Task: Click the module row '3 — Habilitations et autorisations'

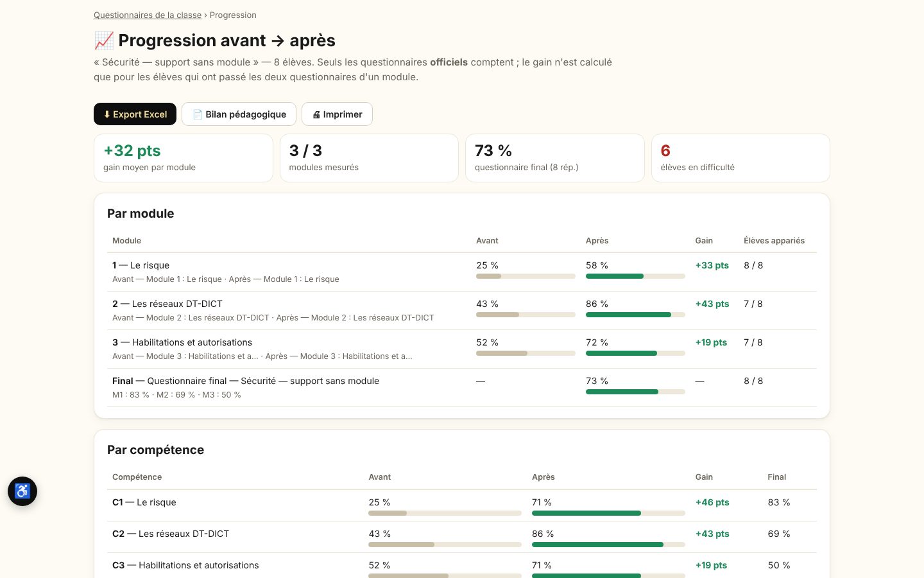Action: pos(462,349)
